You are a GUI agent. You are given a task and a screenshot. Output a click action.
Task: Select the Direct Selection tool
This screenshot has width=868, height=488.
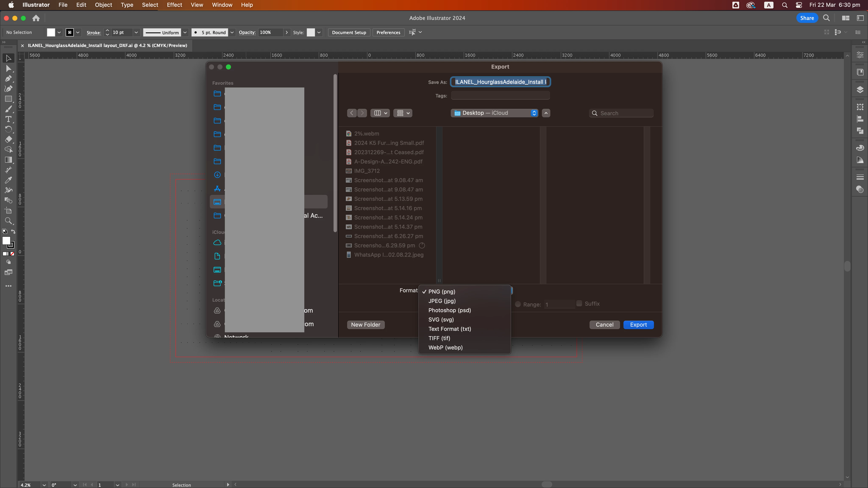click(8, 69)
